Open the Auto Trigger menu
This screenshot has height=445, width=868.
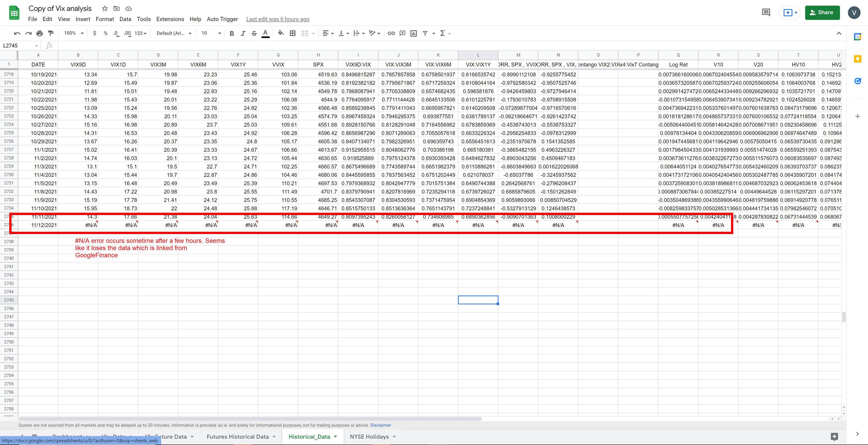click(x=222, y=19)
